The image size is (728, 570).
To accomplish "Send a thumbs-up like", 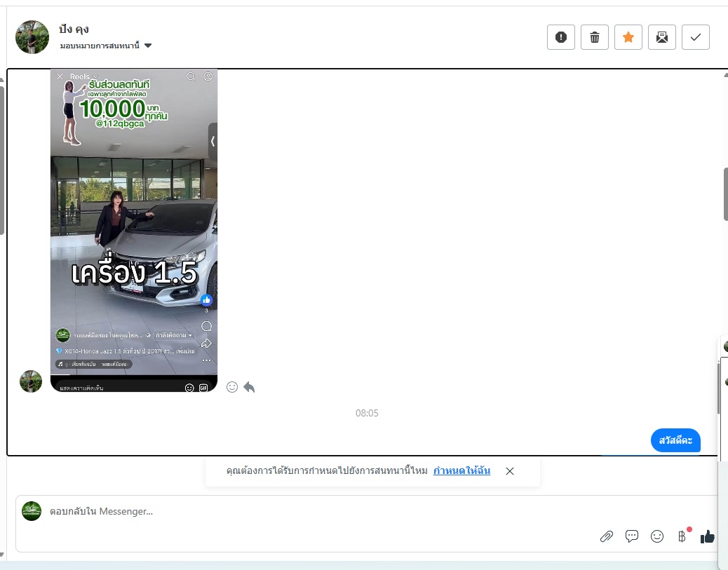I will pos(708,536).
